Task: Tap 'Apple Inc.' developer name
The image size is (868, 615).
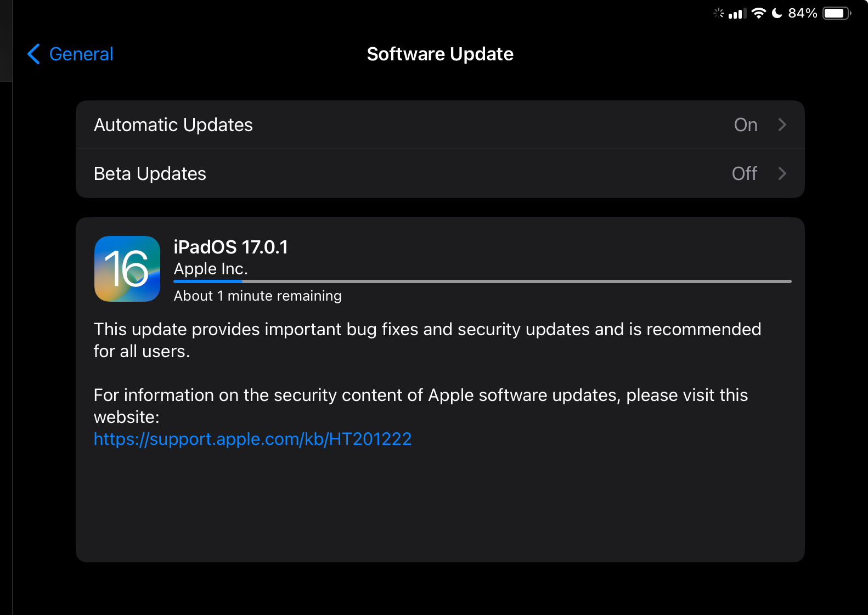Action: [211, 269]
